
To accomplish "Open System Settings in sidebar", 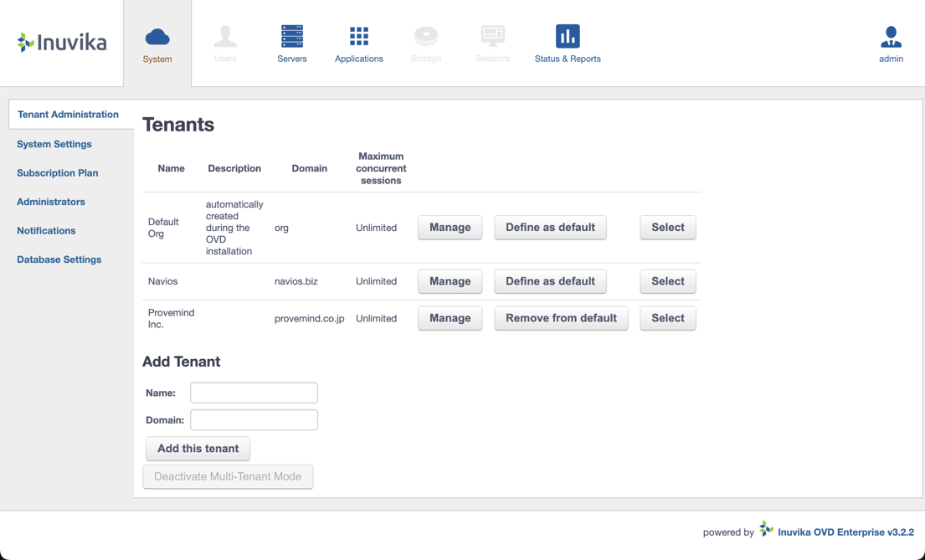I will tap(54, 144).
